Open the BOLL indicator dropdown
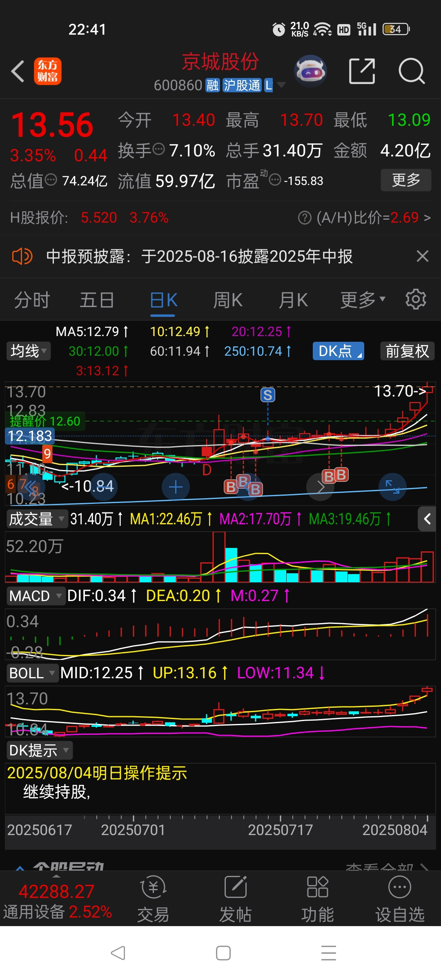441x980 pixels. 32,673
